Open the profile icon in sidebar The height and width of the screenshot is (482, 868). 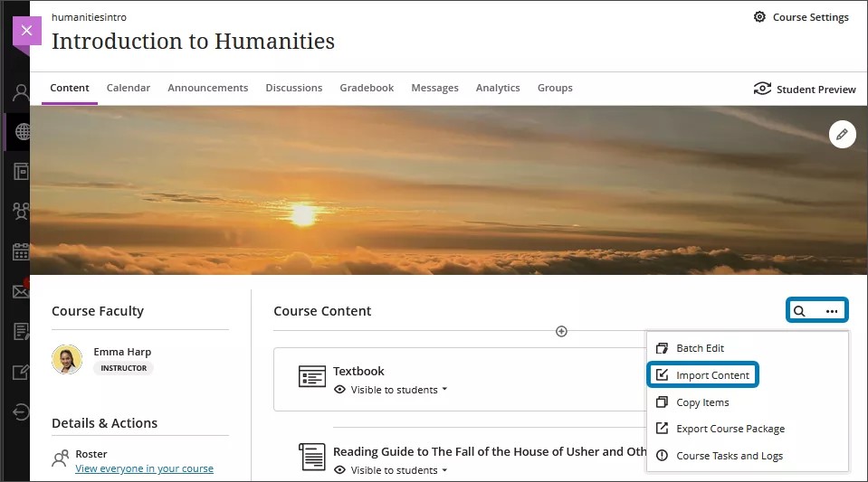click(21, 92)
